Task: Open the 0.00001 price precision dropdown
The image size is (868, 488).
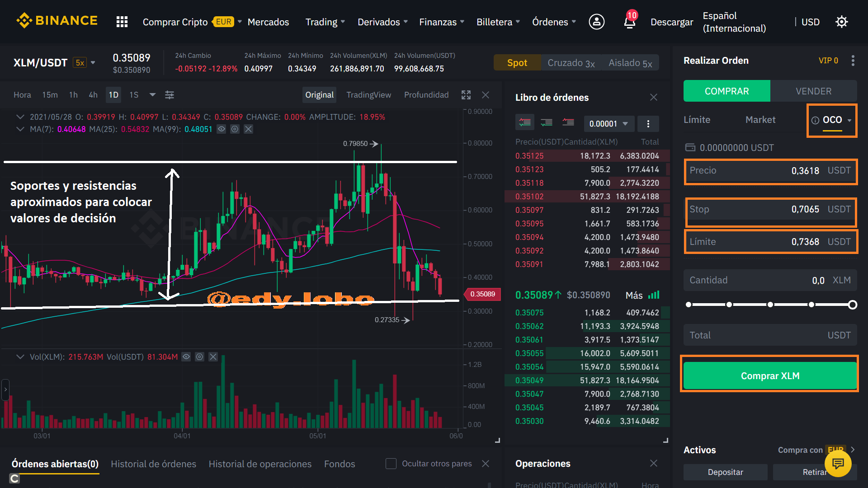Action: click(609, 124)
